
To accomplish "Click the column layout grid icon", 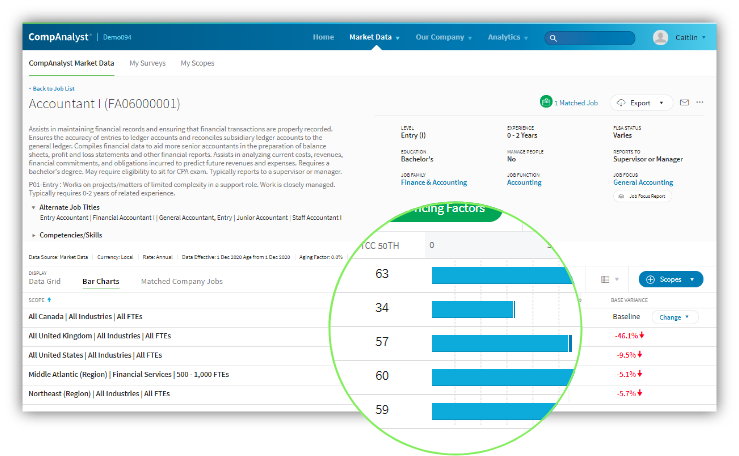I will 603,279.
